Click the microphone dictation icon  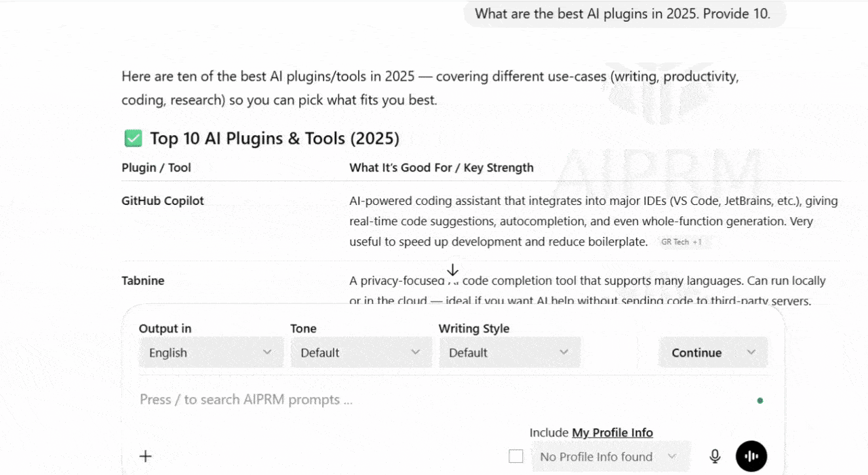click(715, 457)
